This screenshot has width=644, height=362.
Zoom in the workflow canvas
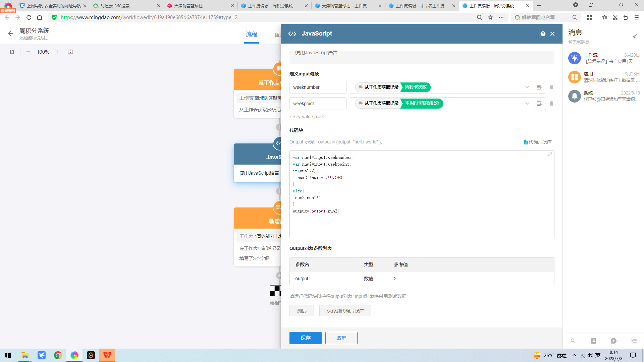[x=58, y=52]
